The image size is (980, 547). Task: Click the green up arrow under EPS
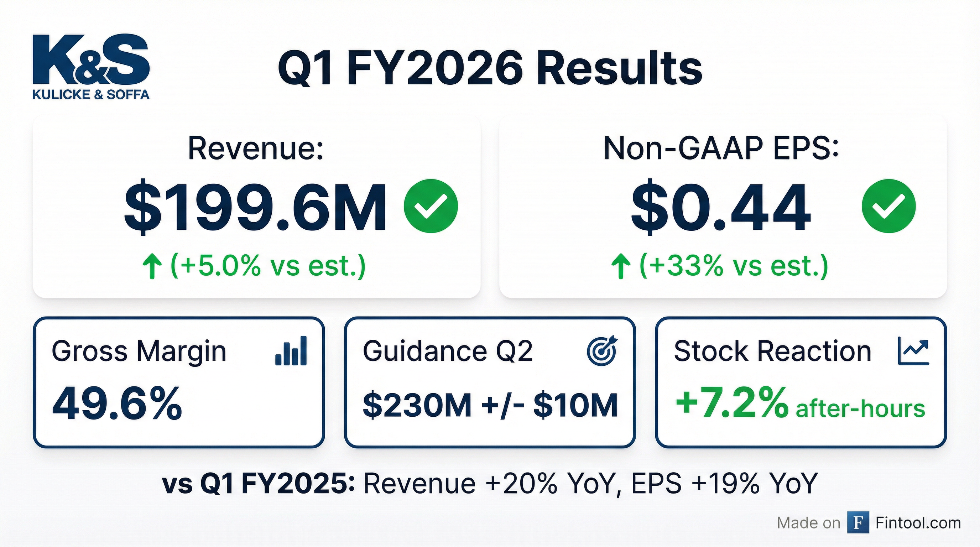[621, 266]
